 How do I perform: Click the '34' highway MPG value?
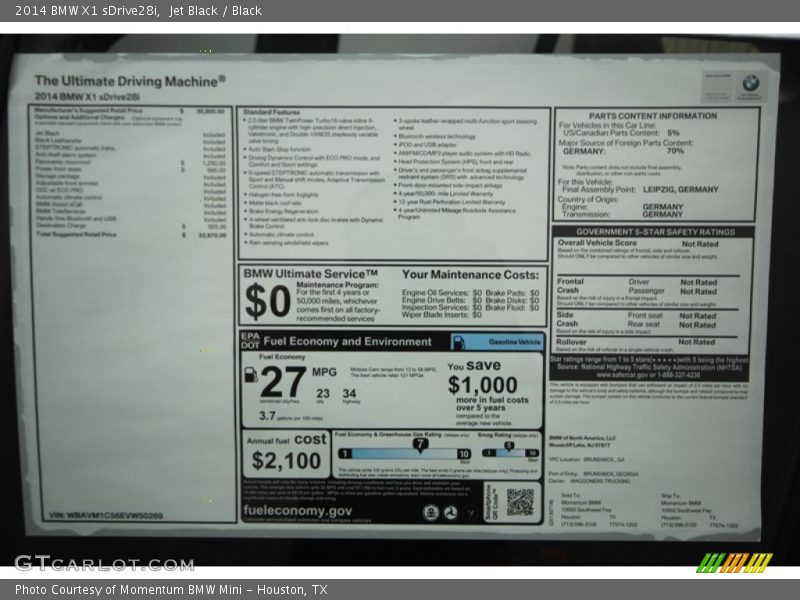coord(349,393)
